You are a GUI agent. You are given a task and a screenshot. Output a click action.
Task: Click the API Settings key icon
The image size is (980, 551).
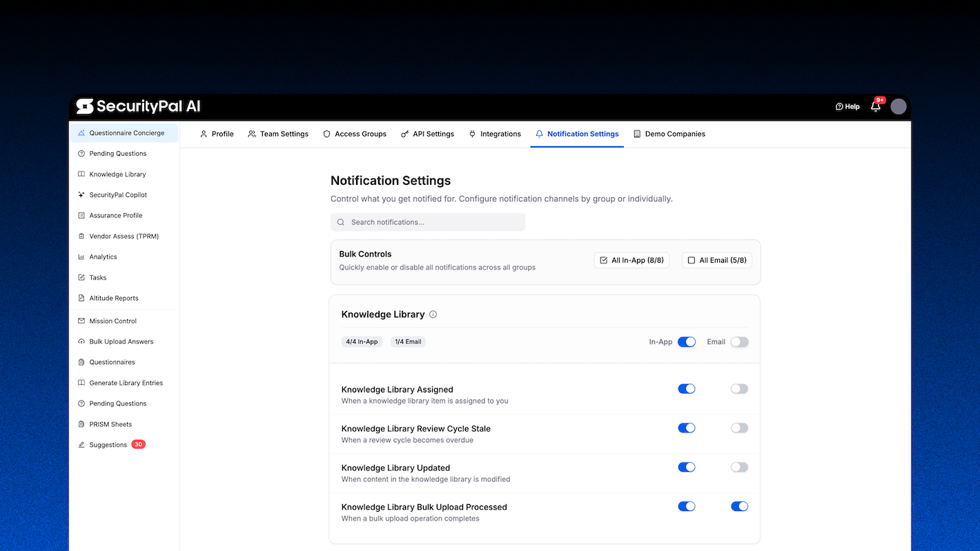pyautogui.click(x=405, y=134)
